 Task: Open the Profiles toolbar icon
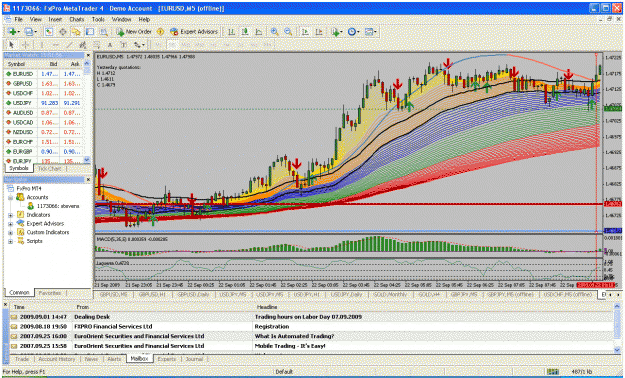(29, 32)
